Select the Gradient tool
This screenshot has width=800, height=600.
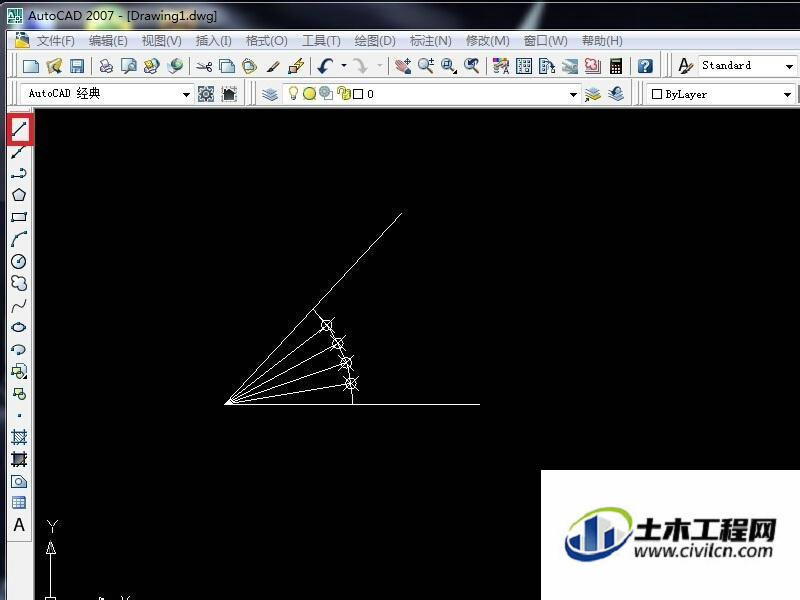pos(19,459)
